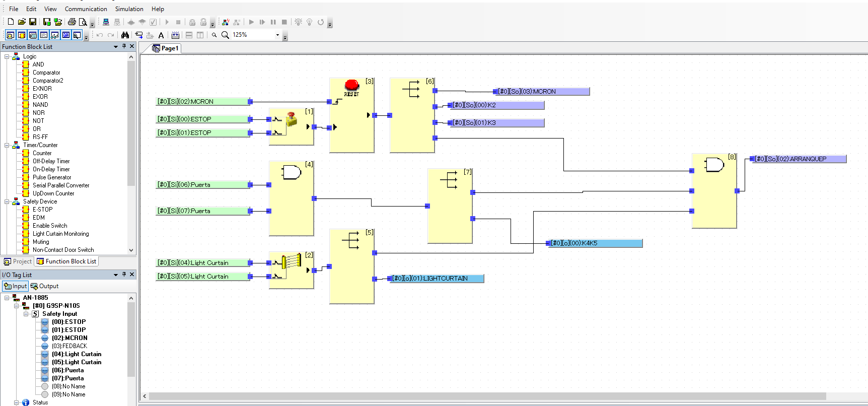Click the New file icon
The width and height of the screenshot is (868, 406).
coord(11,22)
